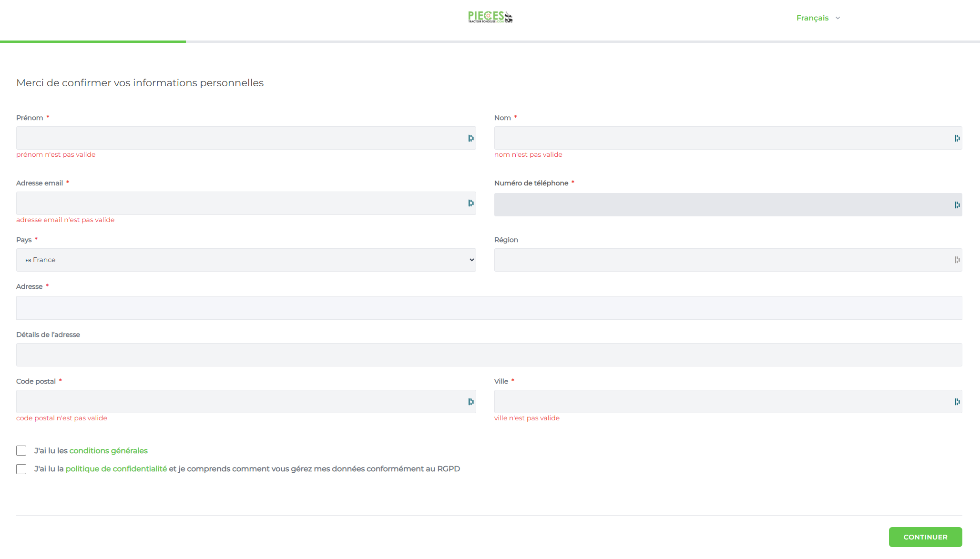Image resolution: width=980 pixels, height=559 pixels.
Task: Click the CONTINUER button
Action: (925, 537)
